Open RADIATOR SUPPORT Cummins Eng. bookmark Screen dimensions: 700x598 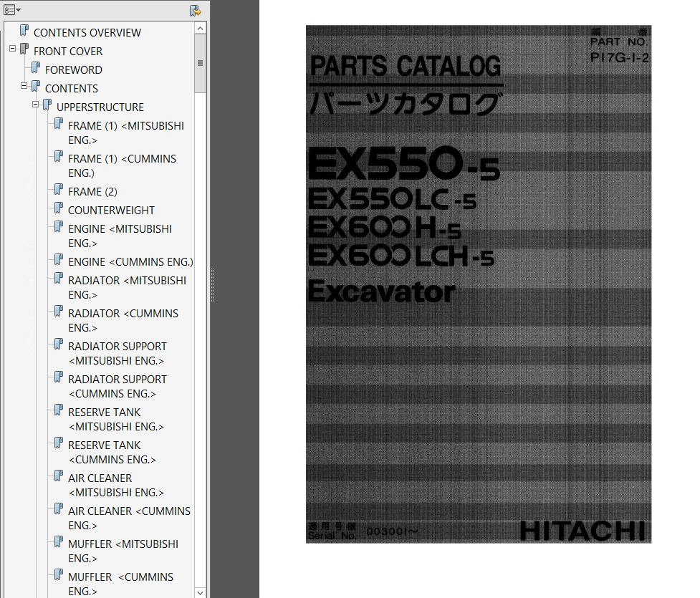coord(117,387)
